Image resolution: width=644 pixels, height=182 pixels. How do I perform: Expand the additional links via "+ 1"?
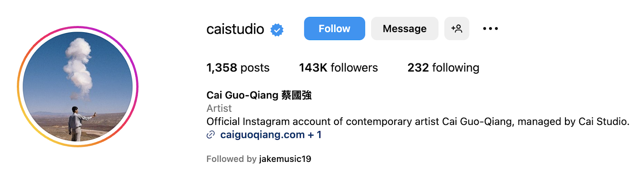click(x=315, y=135)
